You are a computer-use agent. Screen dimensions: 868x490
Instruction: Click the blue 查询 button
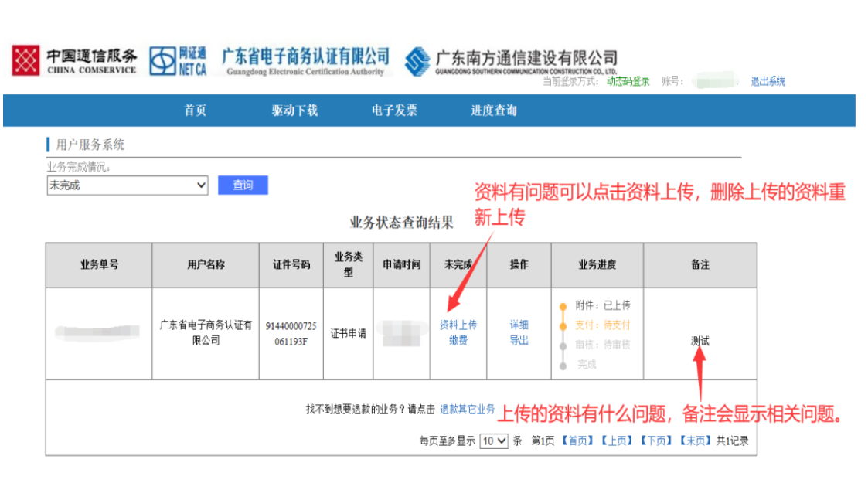click(243, 185)
